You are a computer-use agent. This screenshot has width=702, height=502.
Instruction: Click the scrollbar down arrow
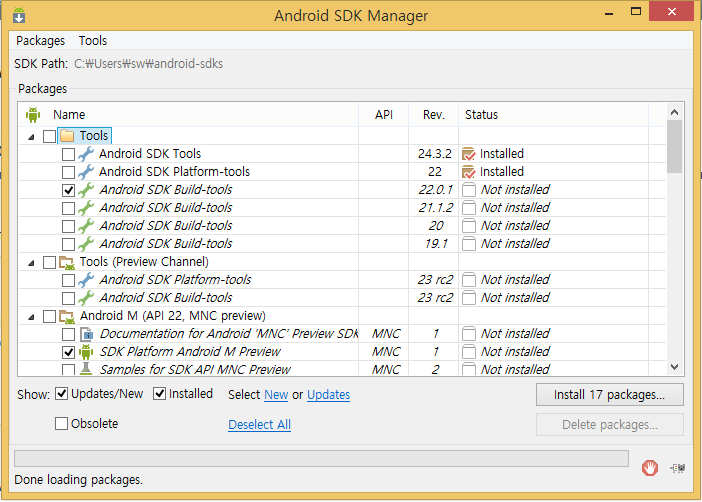[675, 367]
